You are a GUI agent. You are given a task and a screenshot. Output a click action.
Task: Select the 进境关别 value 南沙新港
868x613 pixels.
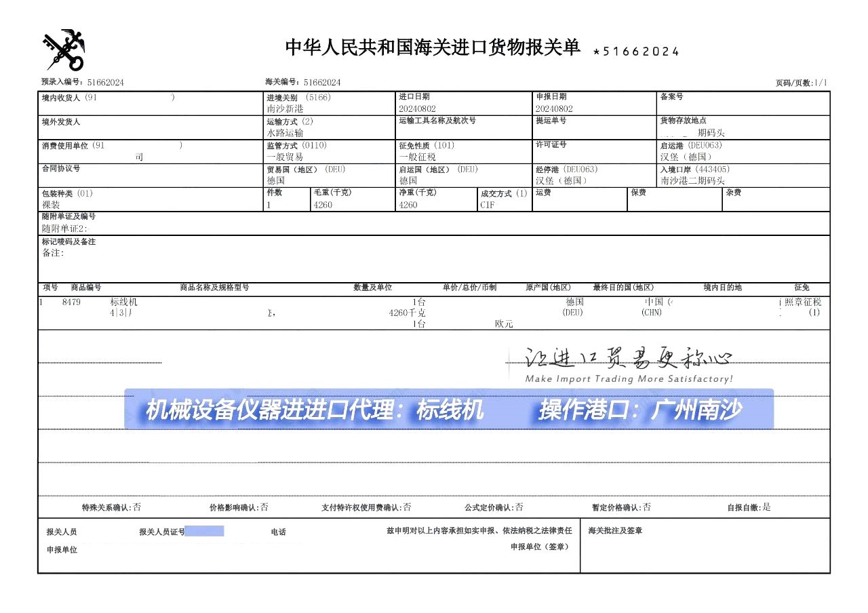[x=285, y=108]
